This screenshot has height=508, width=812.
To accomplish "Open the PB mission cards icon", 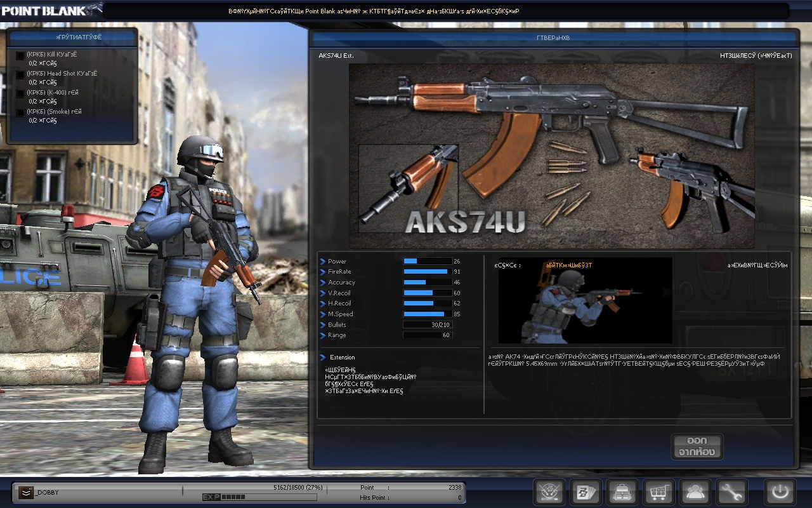I will [586, 492].
